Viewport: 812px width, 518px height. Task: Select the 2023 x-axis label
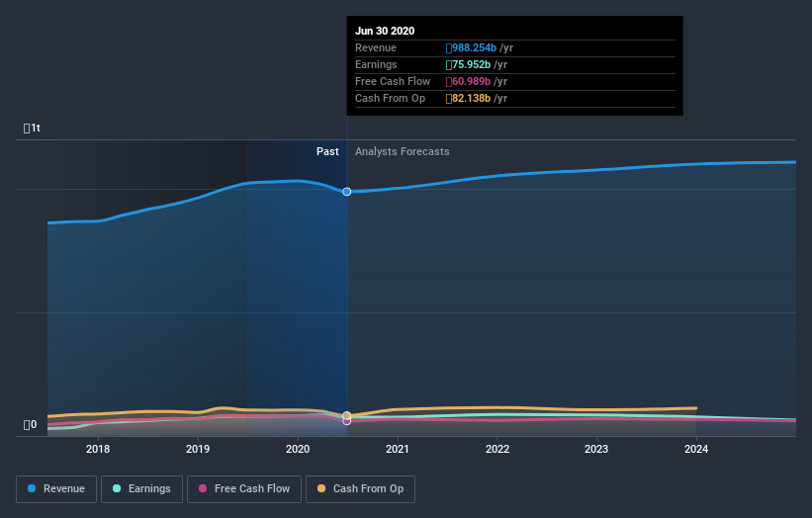[x=596, y=449]
